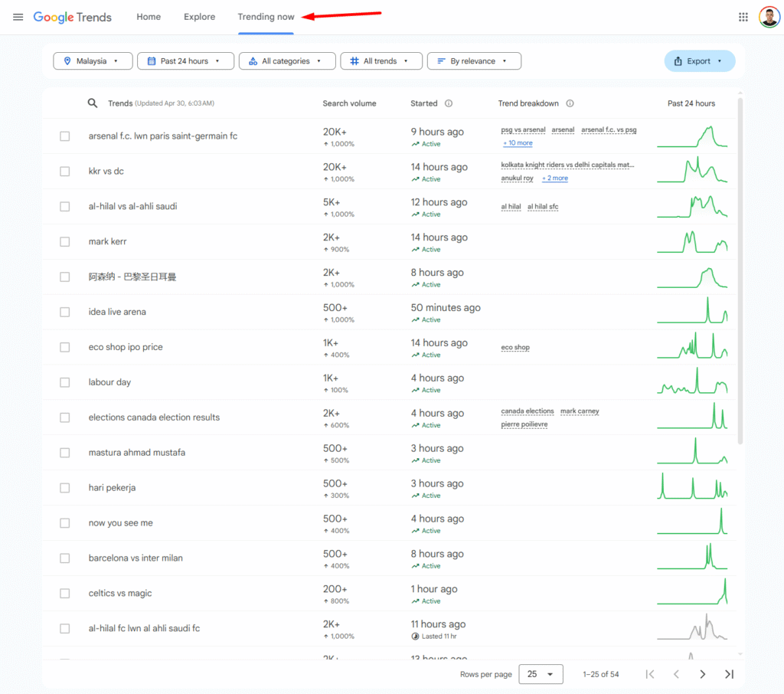Select the checkbox for kkr vs dc
Image resolution: width=784 pixels, height=694 pixels.
pyautogui.click(x=65, y=171)
